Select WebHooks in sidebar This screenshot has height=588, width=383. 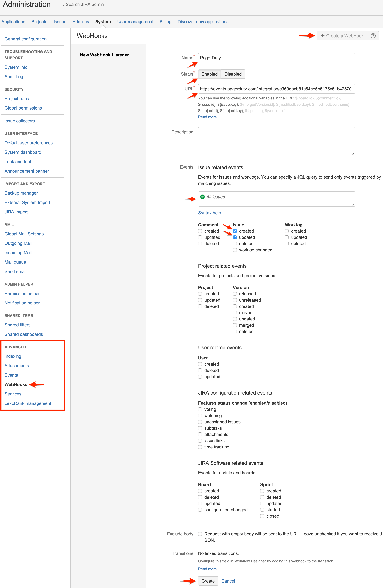click(16, 384)
